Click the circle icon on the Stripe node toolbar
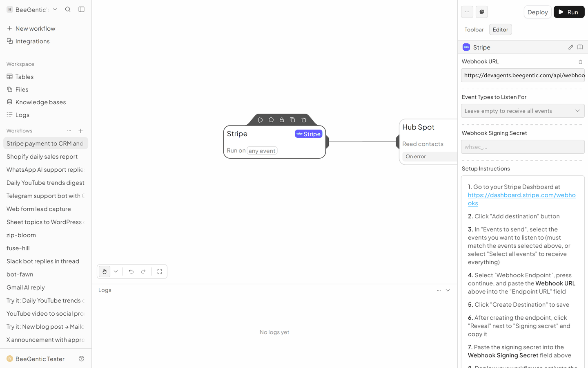 tap(271, 120)
